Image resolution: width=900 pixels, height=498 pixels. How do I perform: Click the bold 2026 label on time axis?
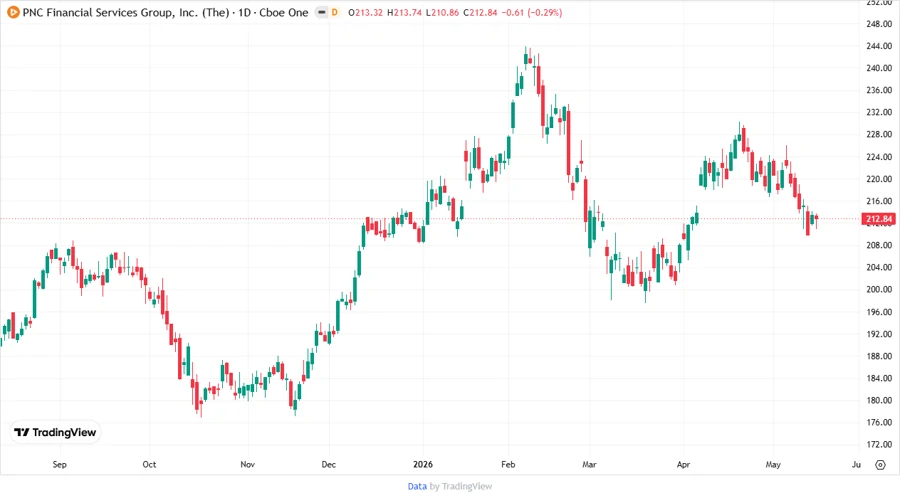coord(423,464)
